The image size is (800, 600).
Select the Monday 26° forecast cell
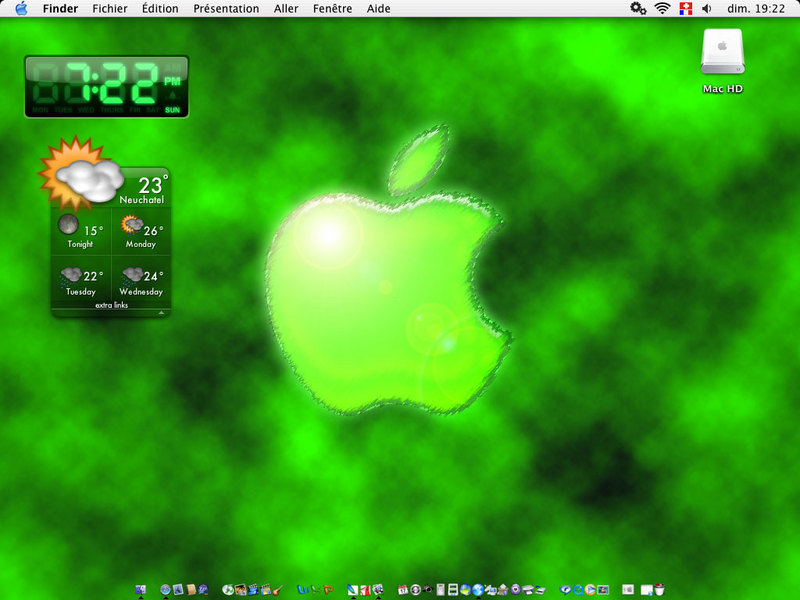pyautogui.click(x=141, y=231)
